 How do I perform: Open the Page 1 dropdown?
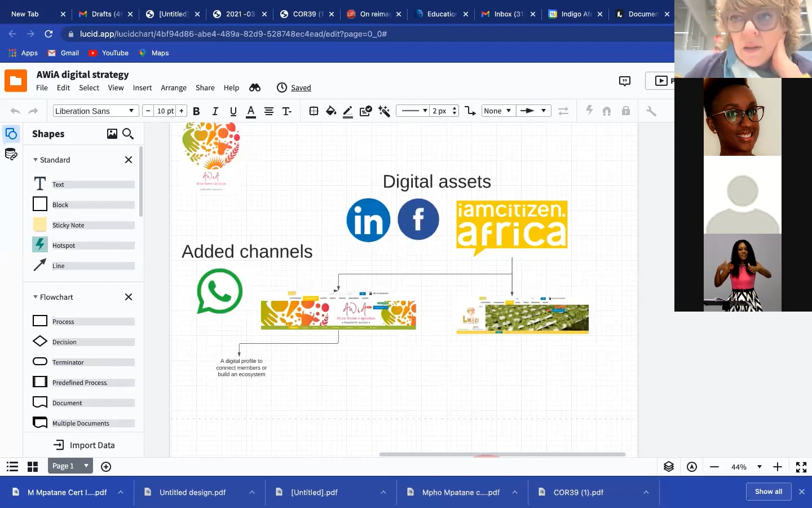pos(70,466)
